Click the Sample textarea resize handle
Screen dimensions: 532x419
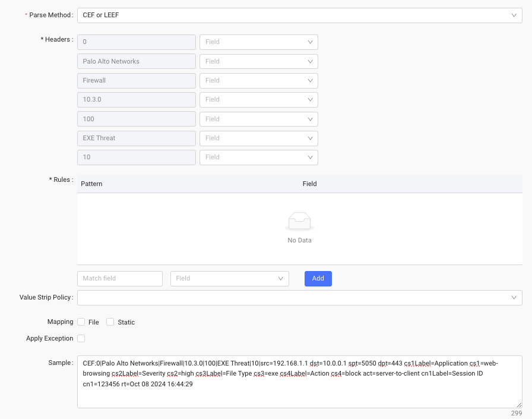518,404
